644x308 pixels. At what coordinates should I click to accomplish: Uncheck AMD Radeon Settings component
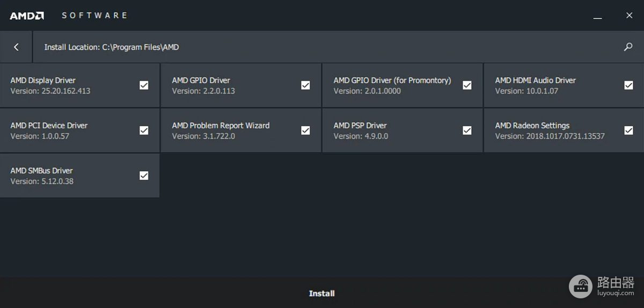click(x=628, y=130)
